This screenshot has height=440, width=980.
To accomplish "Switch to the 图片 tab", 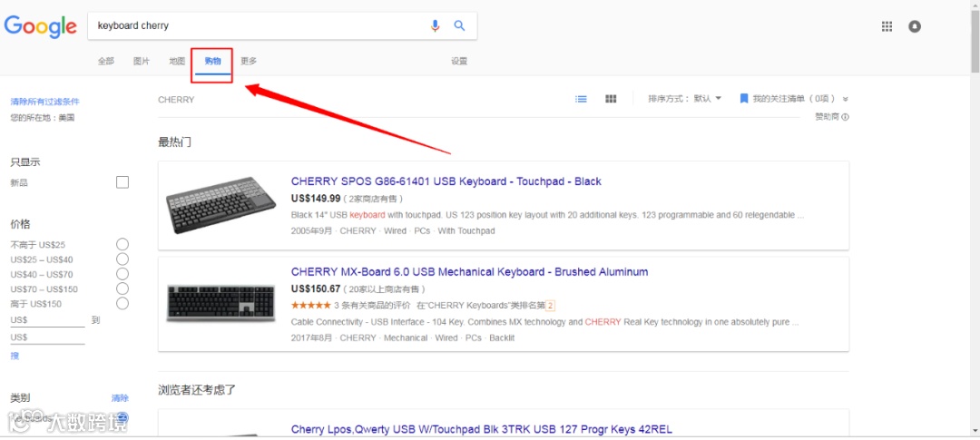I will [x=142, y=62].
